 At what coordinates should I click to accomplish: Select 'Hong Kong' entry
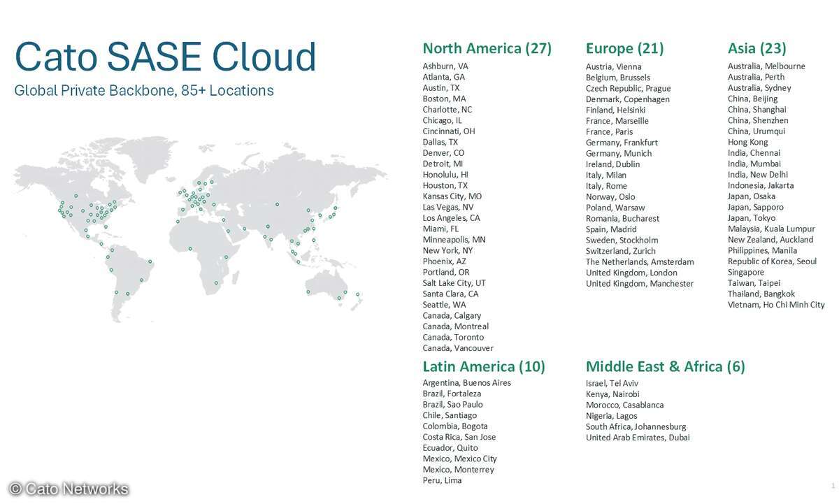pos(748,142)
